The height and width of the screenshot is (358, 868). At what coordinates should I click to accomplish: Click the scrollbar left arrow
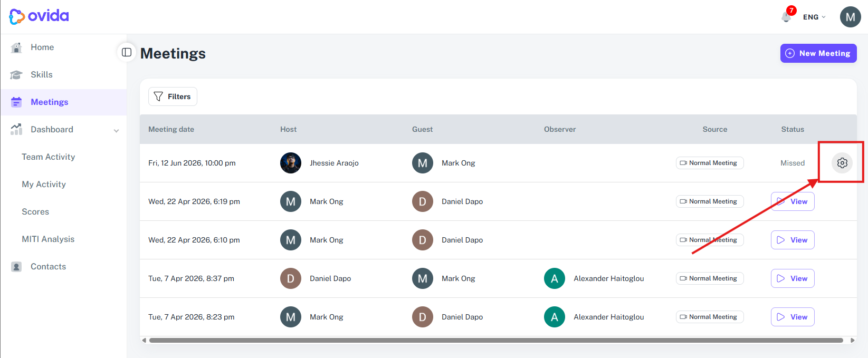tap(144, 340)
